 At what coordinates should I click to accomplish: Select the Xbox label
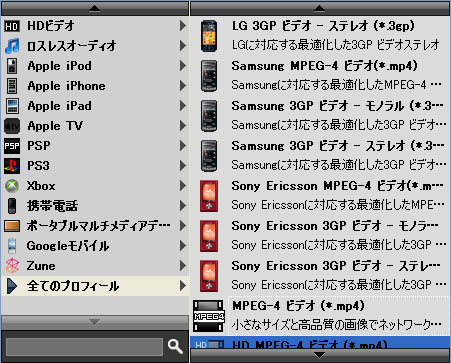(41, 186)
